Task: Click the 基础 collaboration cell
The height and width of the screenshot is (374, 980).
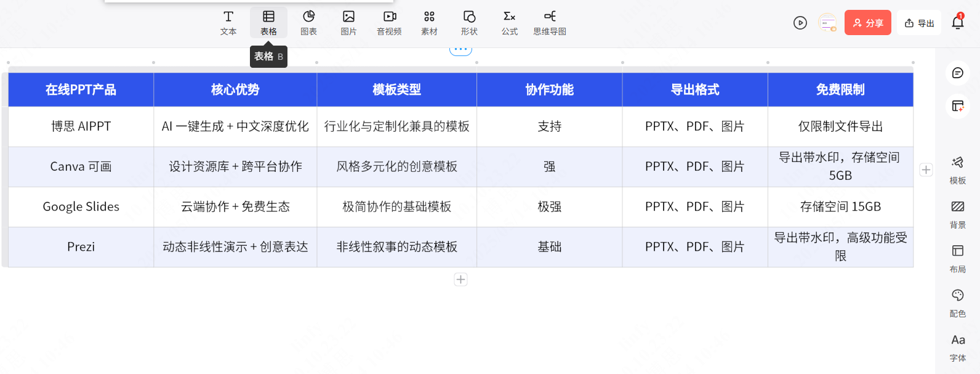Action: (549, 246)
